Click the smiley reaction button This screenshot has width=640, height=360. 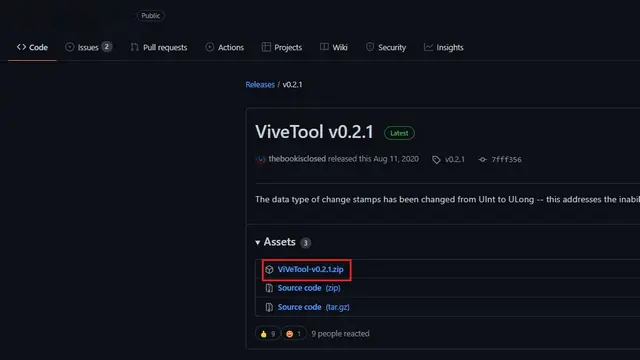point(293,334)
